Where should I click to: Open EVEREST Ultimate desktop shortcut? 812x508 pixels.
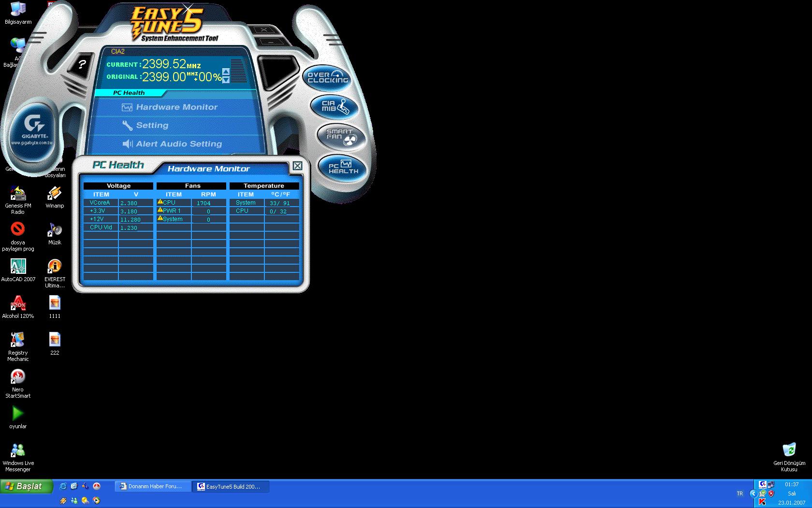55,273
